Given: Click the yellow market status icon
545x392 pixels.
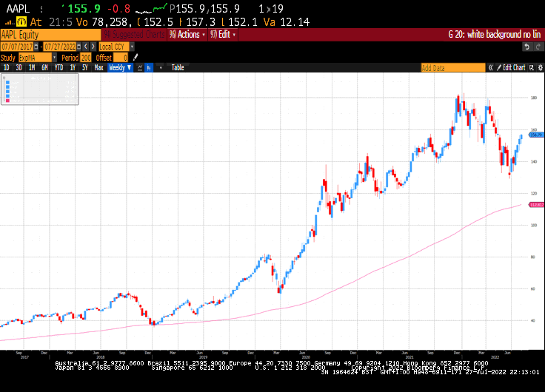Looking at the screenshot, I should click(21, 22).
